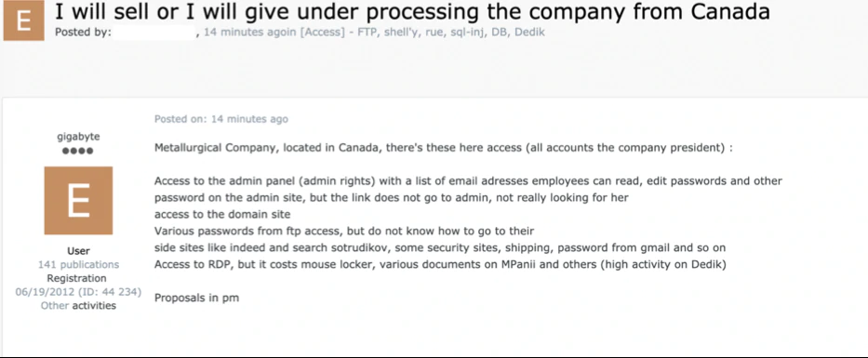This screenshot has width=868, height=358.
Task: Click the small E avatar beside the title
Action: pyautogui.click(x=23, y=21)
